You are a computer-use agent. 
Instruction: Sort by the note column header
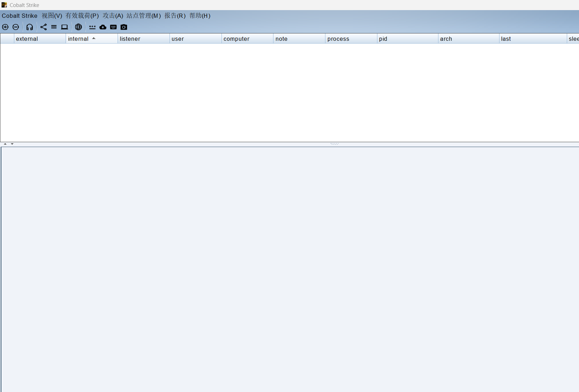coord(299,39)
